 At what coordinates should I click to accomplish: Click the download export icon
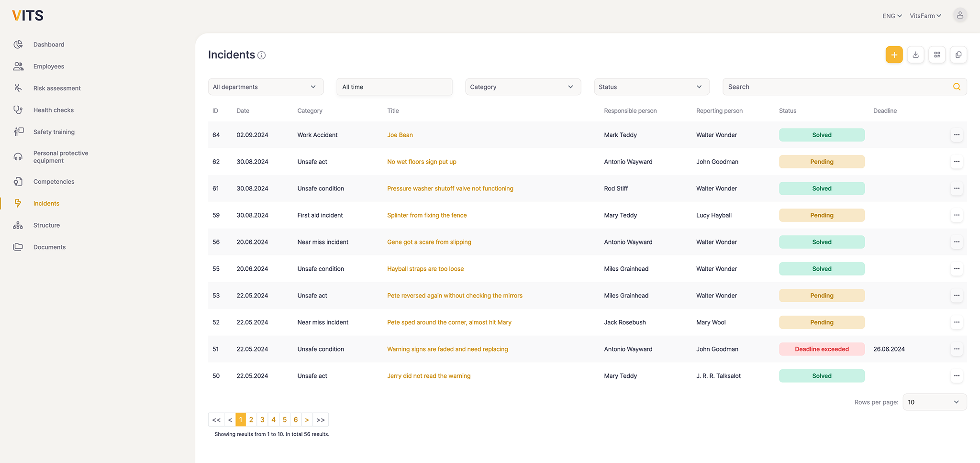(915, 55)
